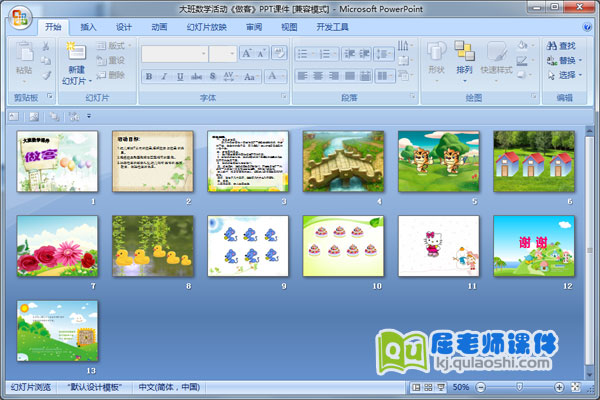This screenshot has width=600, height=400.
Task: Switch to Normal view icon
Action: click(x=416, y=387)
